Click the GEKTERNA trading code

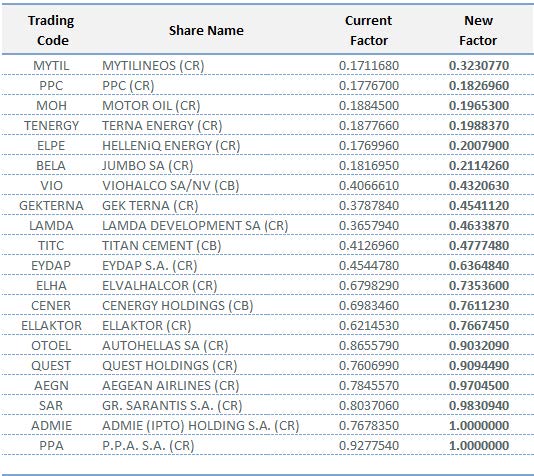51,206
